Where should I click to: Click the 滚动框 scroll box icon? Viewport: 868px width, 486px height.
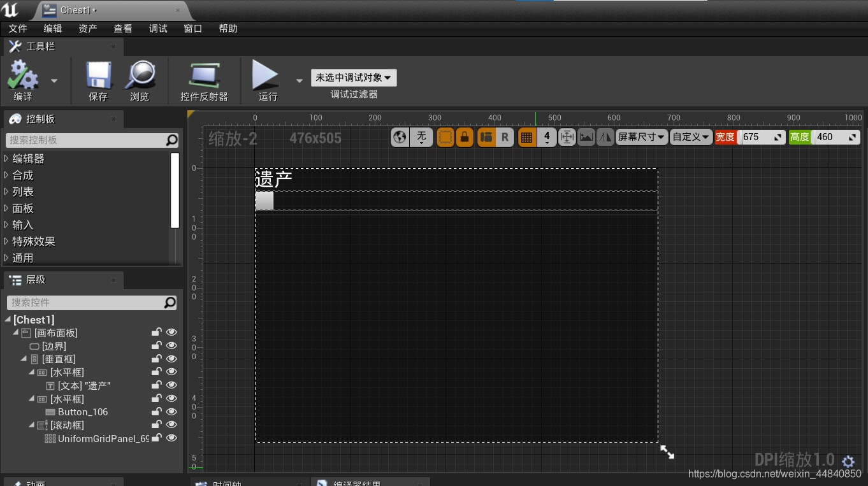point(43,425)
